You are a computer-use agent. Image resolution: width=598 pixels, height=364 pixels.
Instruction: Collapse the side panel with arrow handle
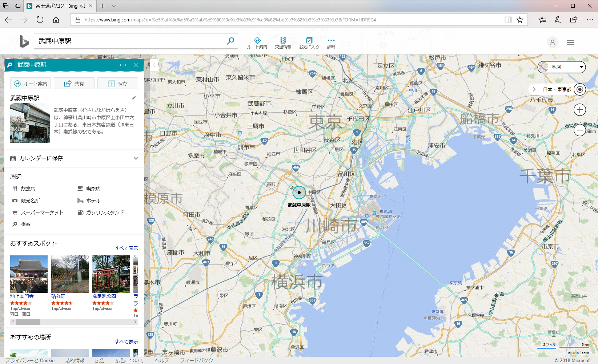point(154,65)
